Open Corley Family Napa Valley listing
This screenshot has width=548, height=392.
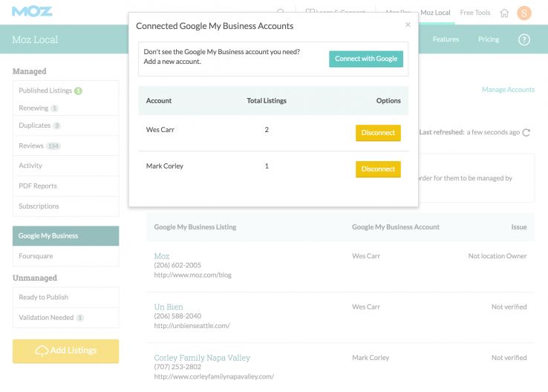click(x=202, y=358)
